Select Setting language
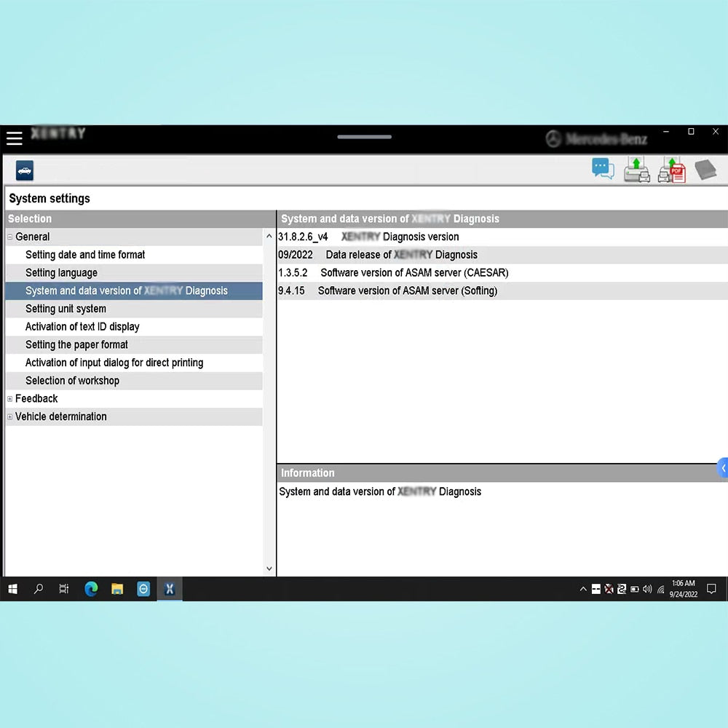 tap(134, 273)
